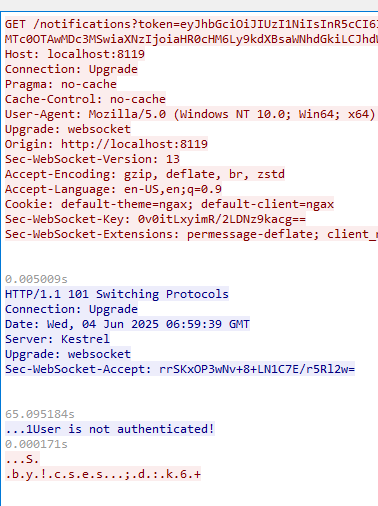Click the Sec-WebSocket-Key header value
378x506 pixels.
pos(222,219)
